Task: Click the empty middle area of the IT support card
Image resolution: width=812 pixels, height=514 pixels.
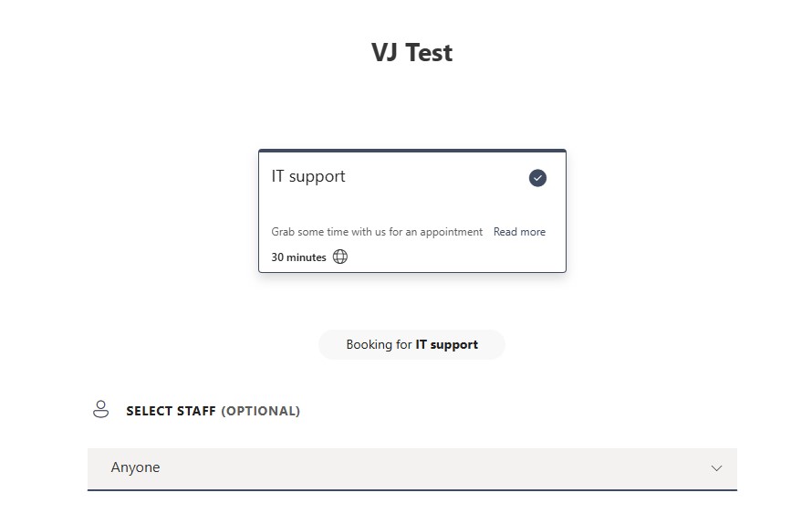Action: [412, 205]
